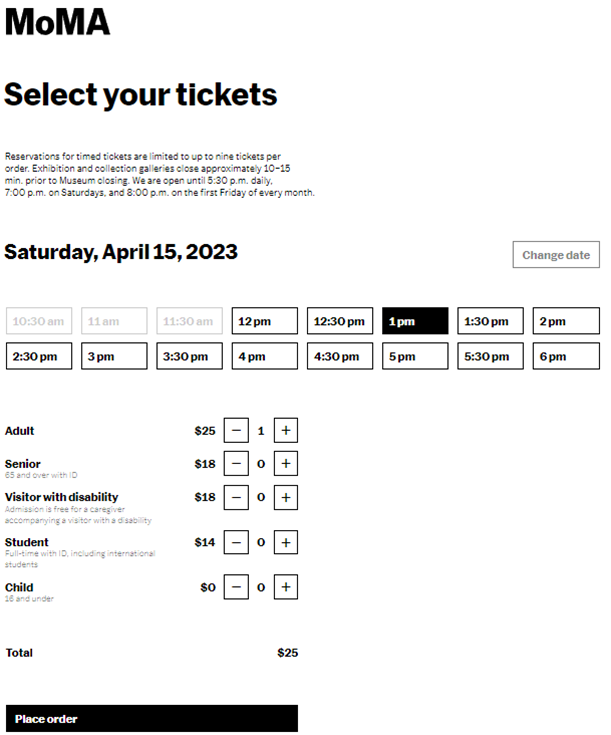Add a Visitor with disability ticket

[286, 497]
